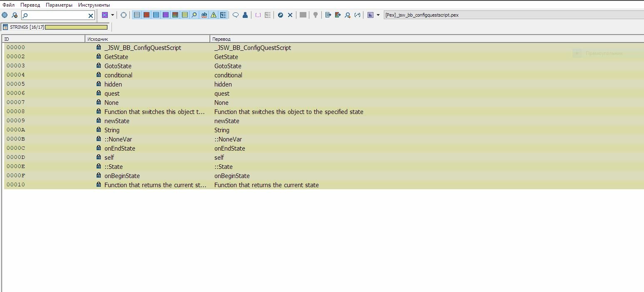This screenshot has height=292, width=644.
Task: Click the speech bubble icon
Action: 236,15
